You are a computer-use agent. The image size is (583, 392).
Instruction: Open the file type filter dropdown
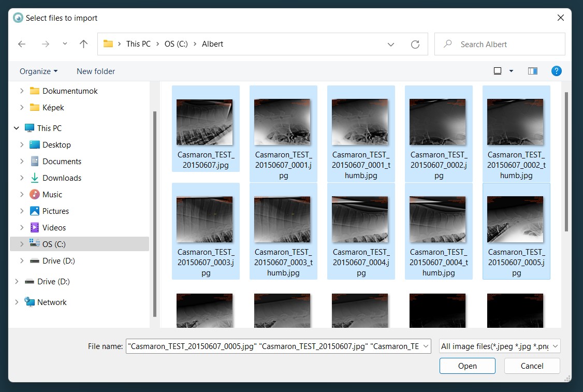(x=500, y=346)
